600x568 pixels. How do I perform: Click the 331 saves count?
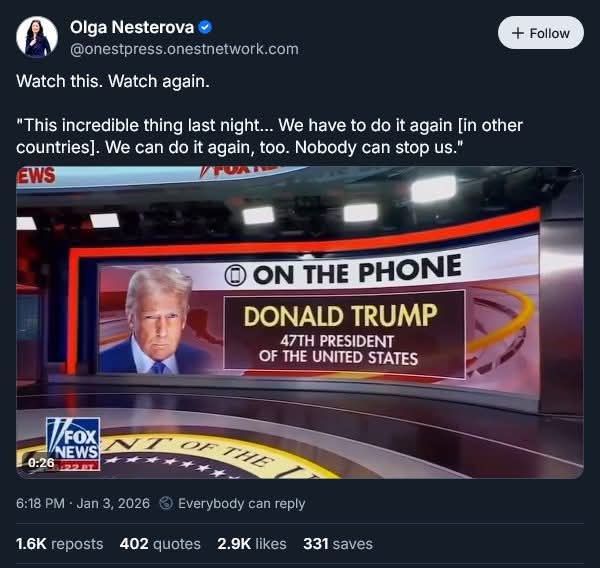pos(338,544)
